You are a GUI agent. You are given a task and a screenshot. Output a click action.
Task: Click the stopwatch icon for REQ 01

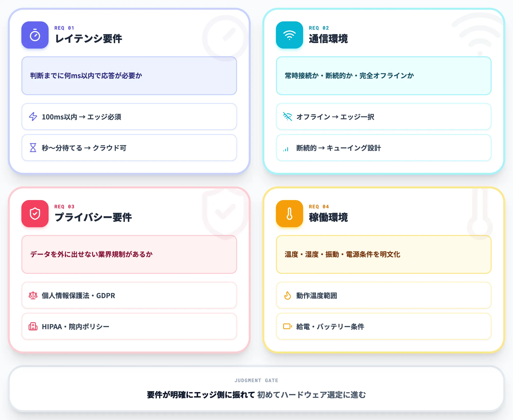(35, 35)
